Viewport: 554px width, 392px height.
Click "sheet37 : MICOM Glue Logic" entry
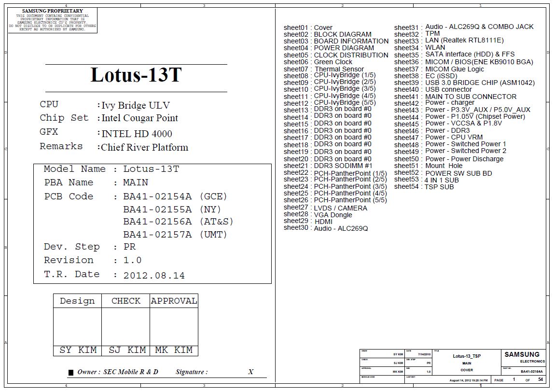pyautogui.click(x=439, y=70)
